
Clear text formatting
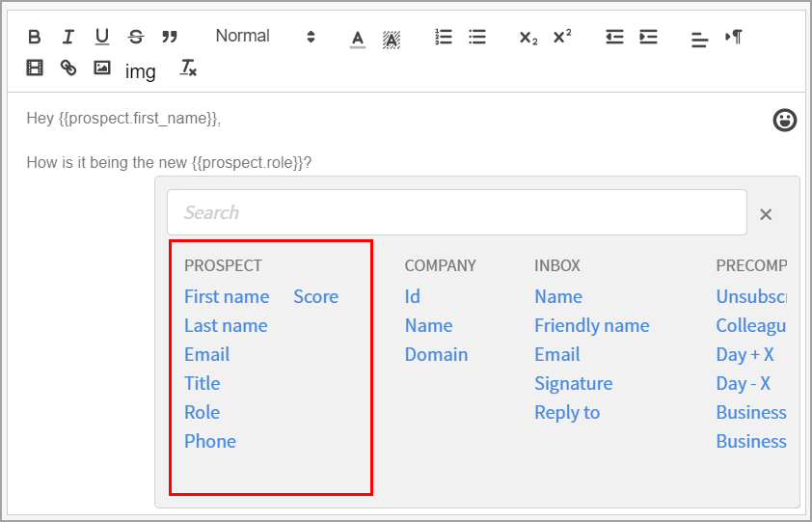[x=188, y=69]
